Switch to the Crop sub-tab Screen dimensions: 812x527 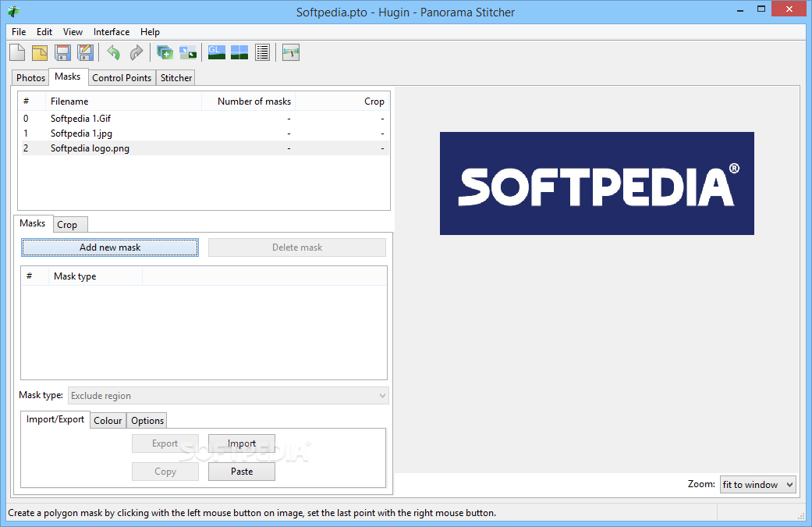coord(67,225)
